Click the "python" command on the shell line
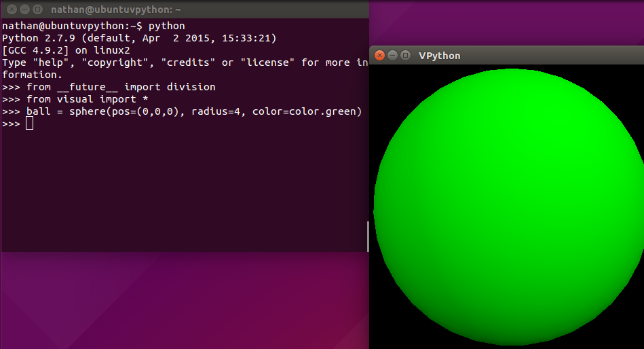The image size is (644, 349). tap(166, 26)
